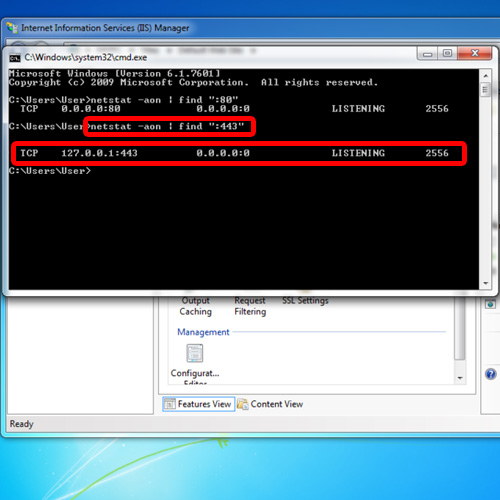
Task: Click the PID 2556 on port 443 row
Action: (437, 153)
